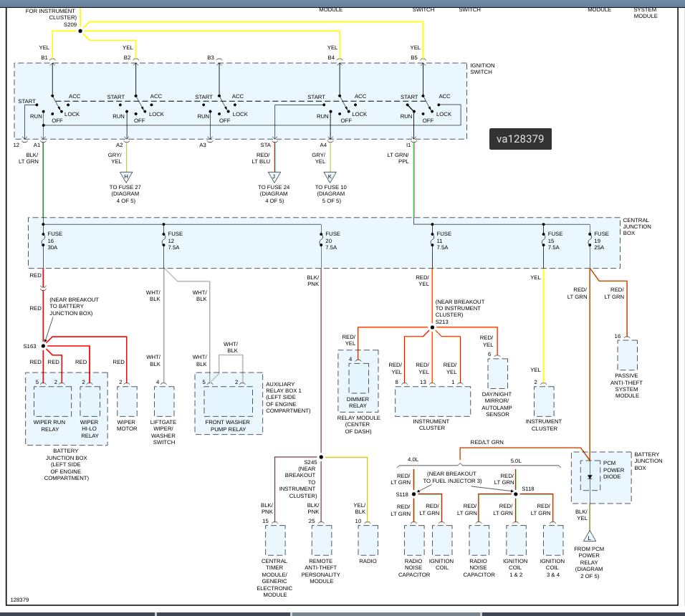This screenshot has width=685, height=616.
Task: Select the S213 splice junction dot
Action: click(x=432, y=329)
